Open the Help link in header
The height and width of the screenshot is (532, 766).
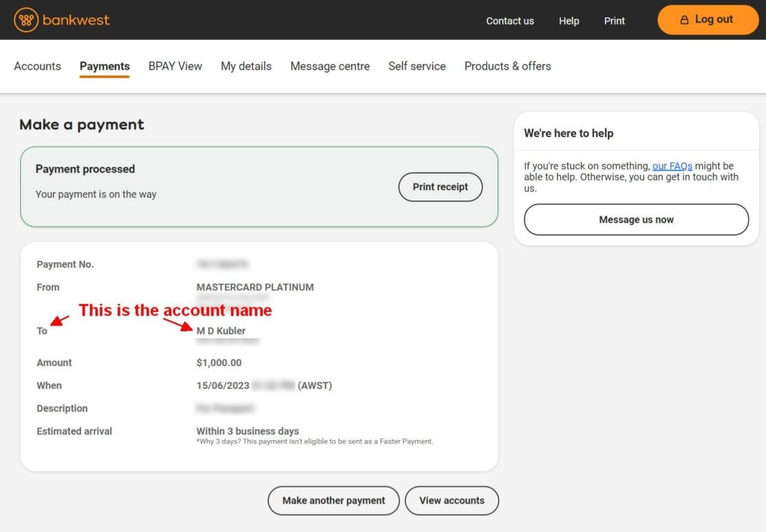[x=569, y=21]
